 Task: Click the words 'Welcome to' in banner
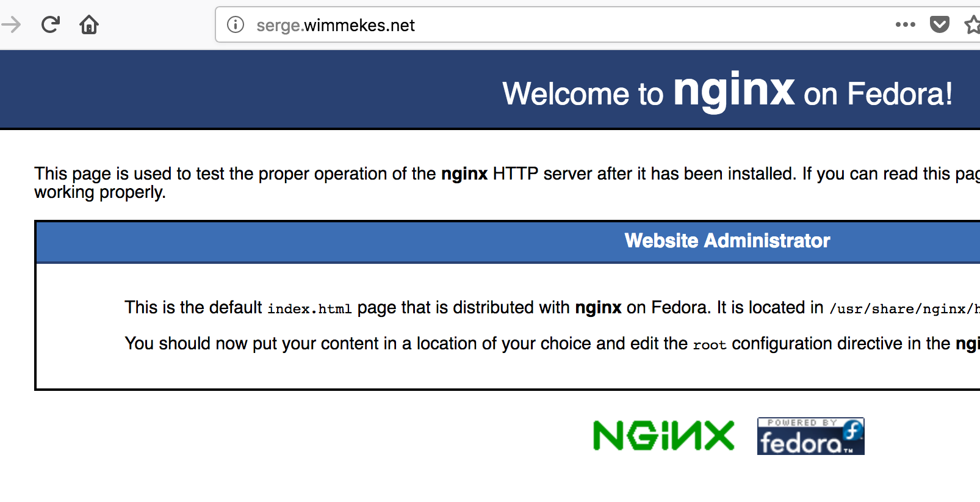click(582, 94)
